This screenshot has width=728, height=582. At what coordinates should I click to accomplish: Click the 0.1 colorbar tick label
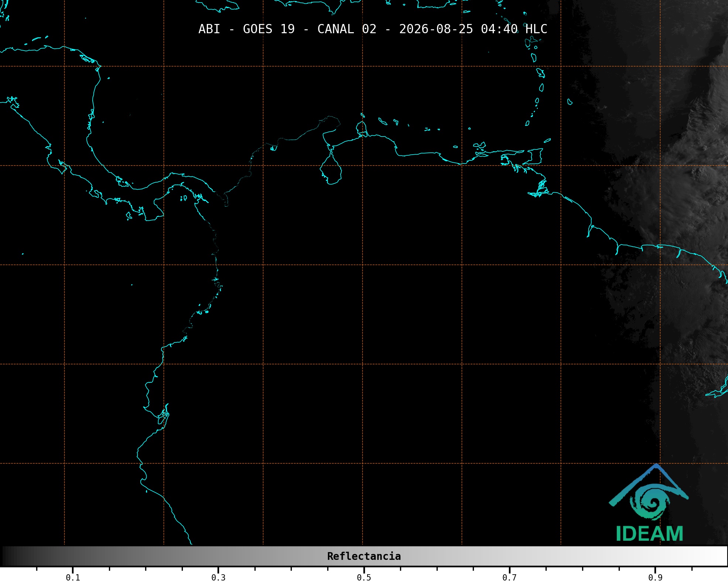(73, 578)
